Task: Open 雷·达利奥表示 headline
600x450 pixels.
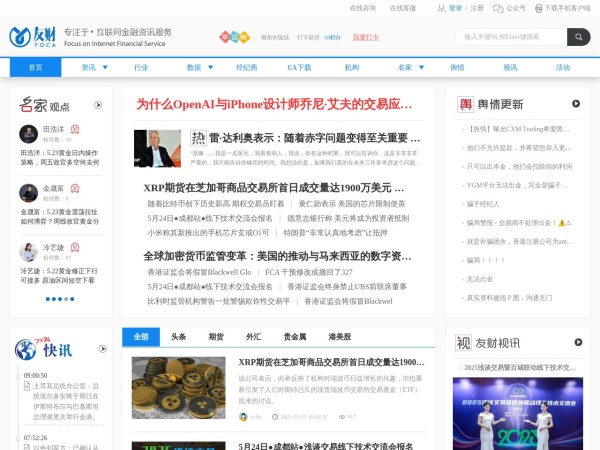Action: [x=315, y=138]
